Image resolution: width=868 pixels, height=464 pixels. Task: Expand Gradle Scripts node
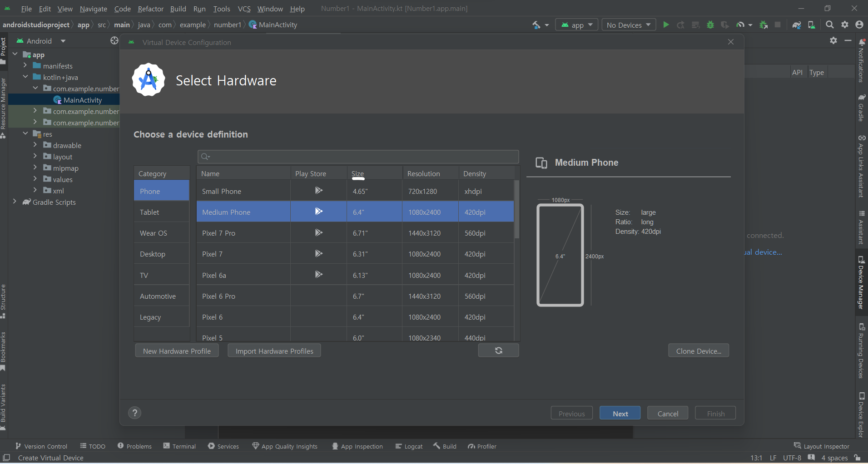15,202
